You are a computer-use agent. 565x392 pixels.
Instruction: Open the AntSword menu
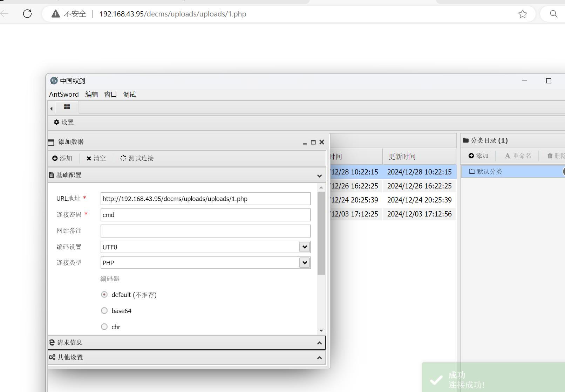(64, 94)
